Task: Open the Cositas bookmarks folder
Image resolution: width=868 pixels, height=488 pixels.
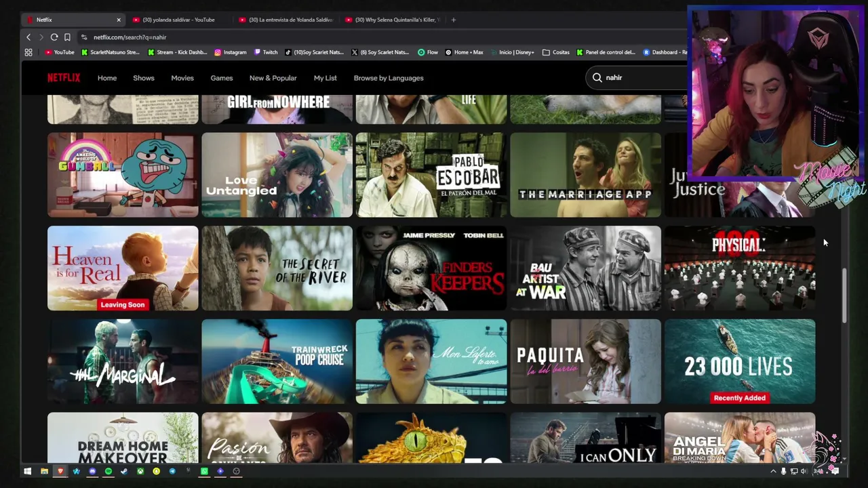Action: tap(556, 52)
